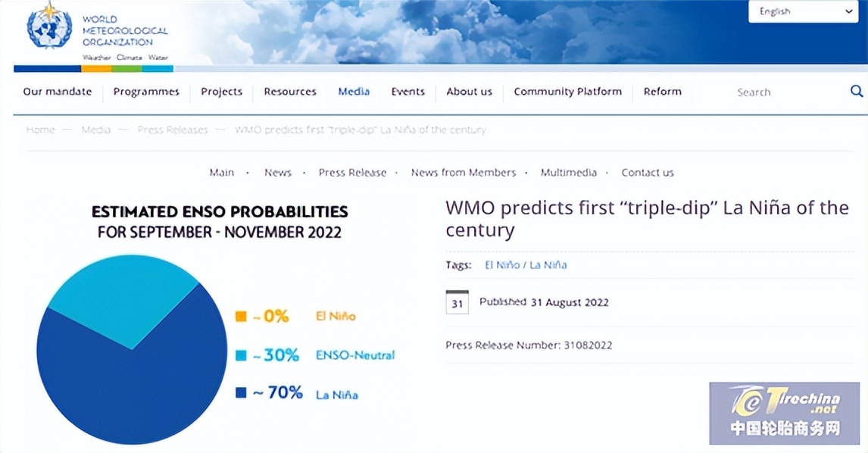868x453 pixels.
Task: Open the Community Platform menu item
Action: click(x=567, y=92)
